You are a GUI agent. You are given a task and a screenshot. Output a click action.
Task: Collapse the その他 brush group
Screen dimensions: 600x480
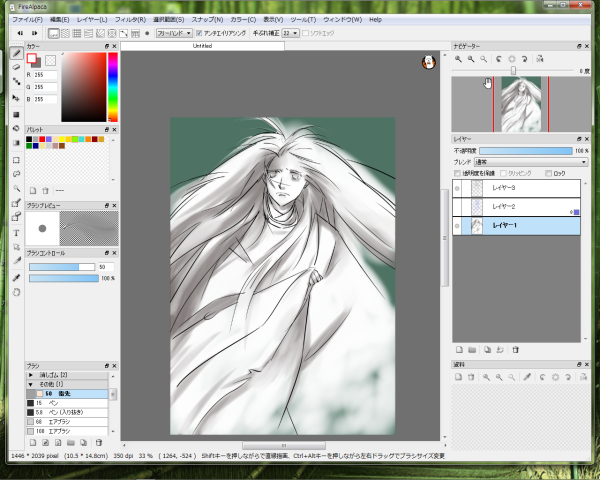[31, 384]
